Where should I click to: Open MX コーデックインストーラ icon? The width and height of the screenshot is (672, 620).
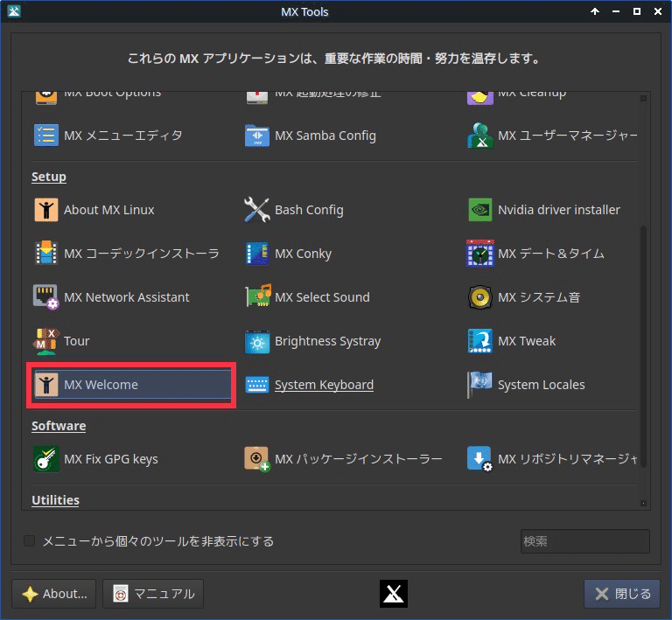tap(45, 254)
